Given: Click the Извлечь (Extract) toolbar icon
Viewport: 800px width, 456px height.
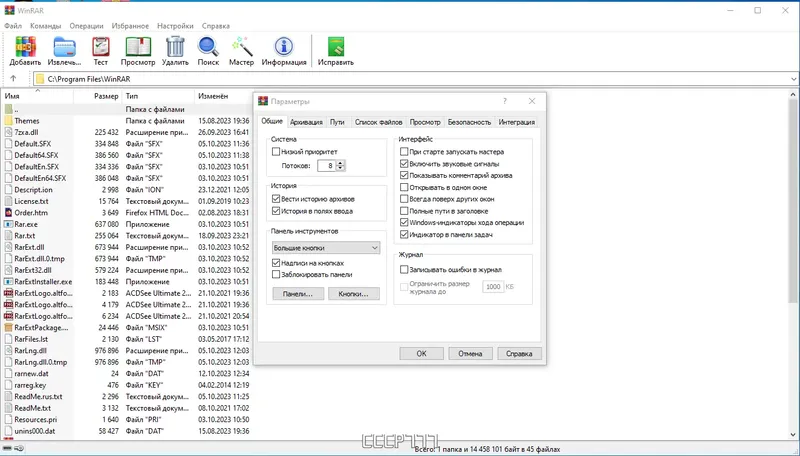Looking at the screenshot, I should coord(64,47).
